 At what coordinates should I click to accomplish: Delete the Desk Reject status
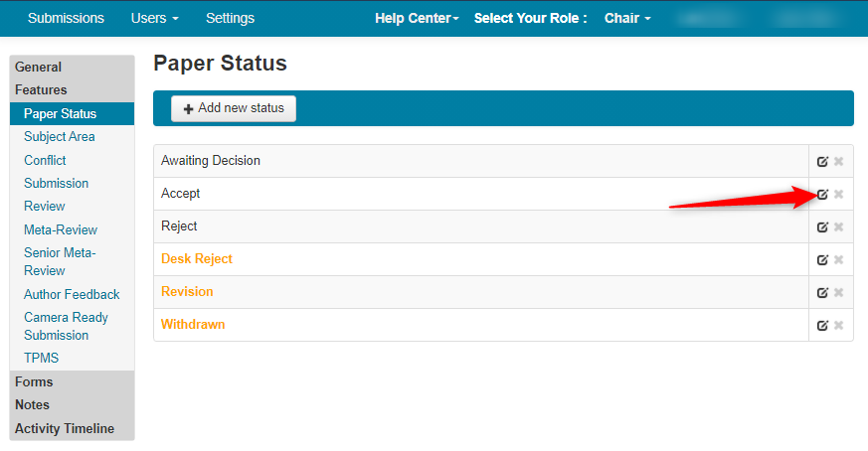tap(838, 259)
